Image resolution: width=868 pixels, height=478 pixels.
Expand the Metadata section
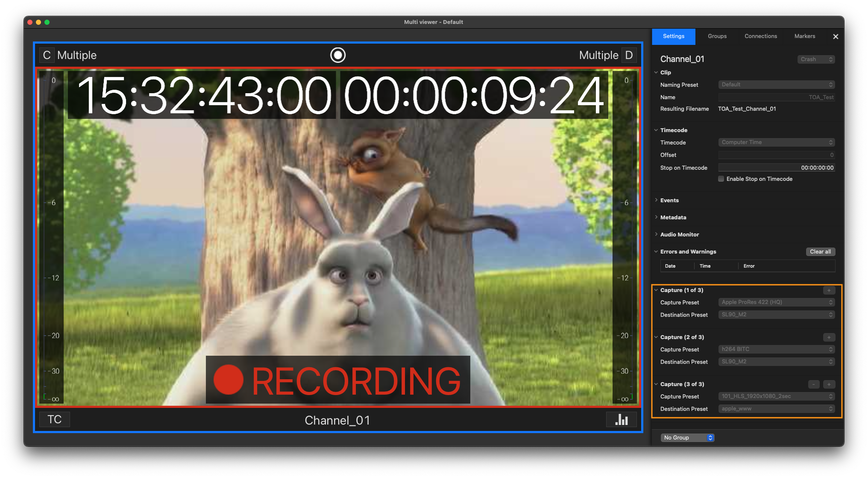(656, 217)
